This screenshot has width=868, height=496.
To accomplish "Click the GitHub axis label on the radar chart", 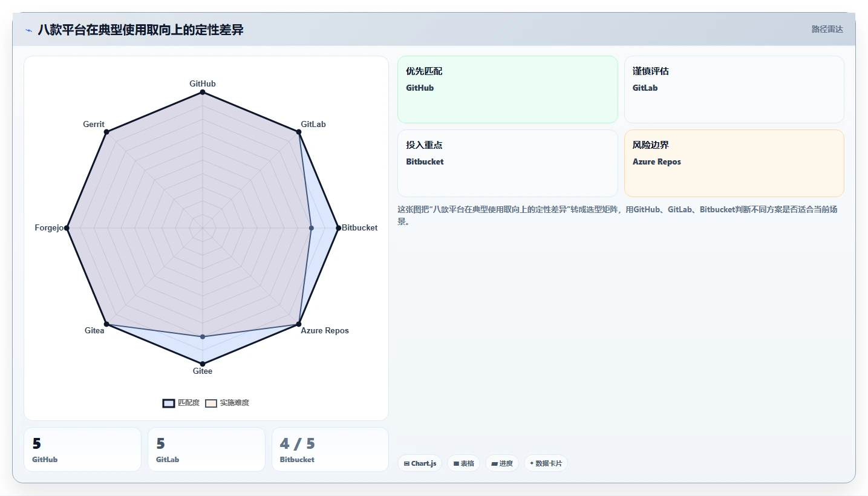I will click(x=203, y=83).
